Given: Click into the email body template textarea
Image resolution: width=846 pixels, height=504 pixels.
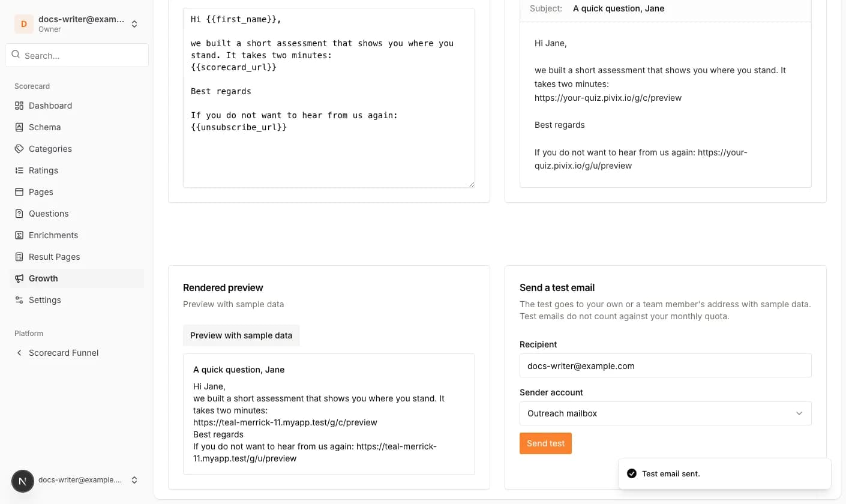Looking at the screenshot, I should click(329, 98).
